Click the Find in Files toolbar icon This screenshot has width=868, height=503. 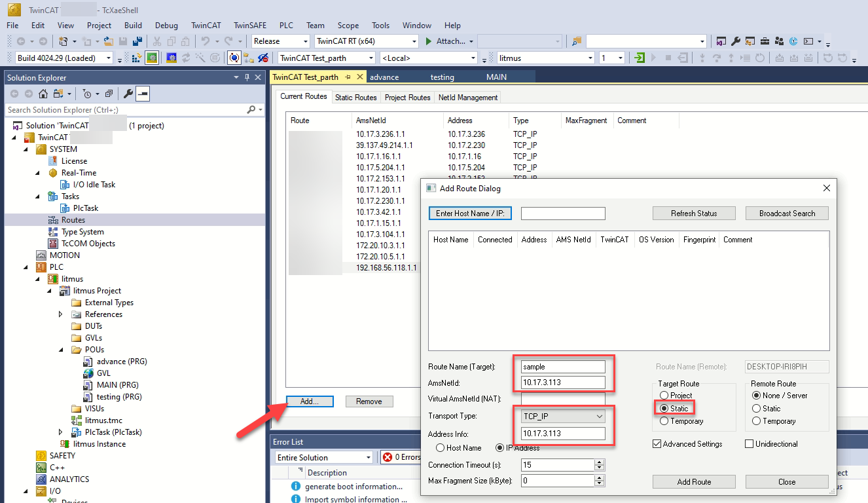(x=577, y=42)
